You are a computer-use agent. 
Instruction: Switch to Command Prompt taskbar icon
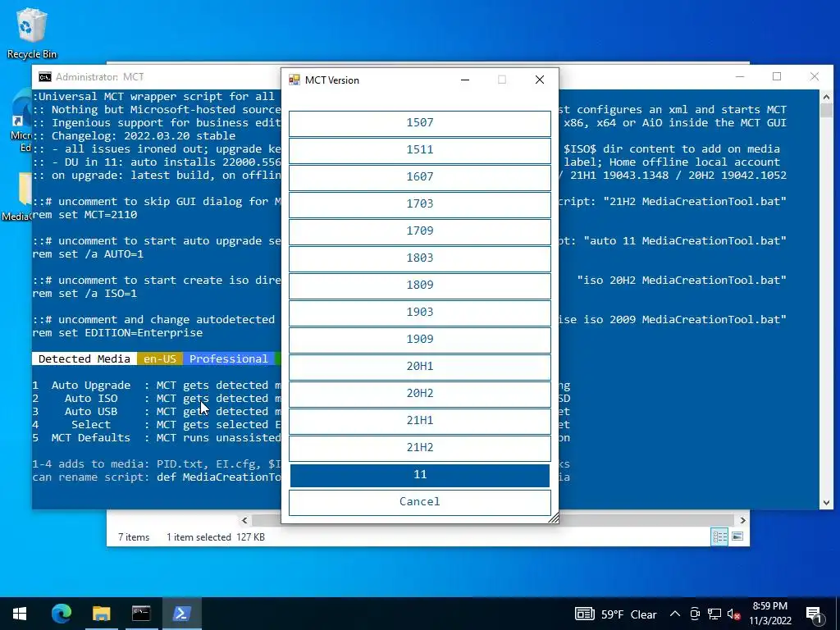pos(141,614)
